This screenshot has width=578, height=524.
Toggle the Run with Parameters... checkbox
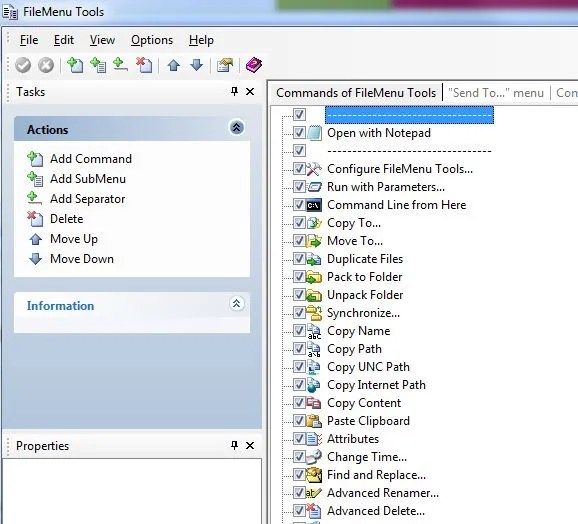click(x=299, y=186)
